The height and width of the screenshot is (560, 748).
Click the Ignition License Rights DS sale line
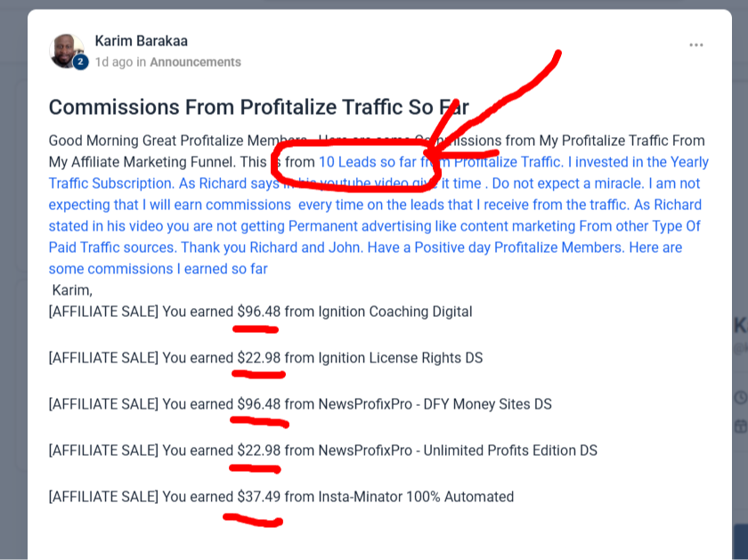(x=265, y=358)
